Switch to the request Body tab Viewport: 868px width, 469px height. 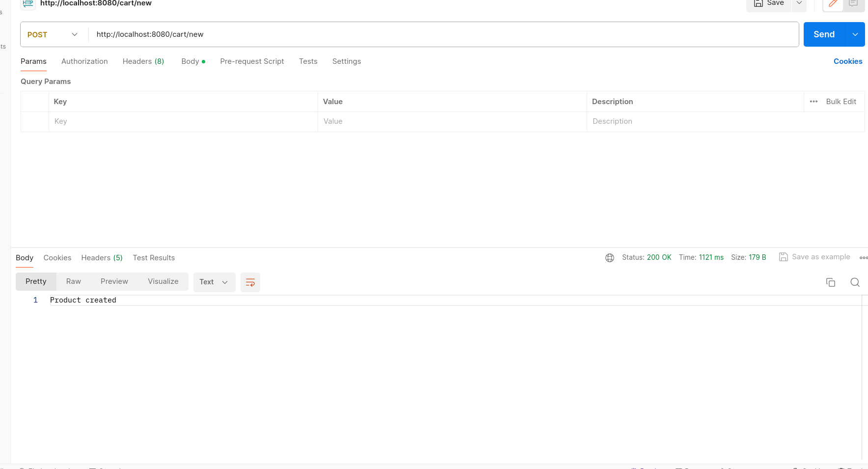[193, 61]
